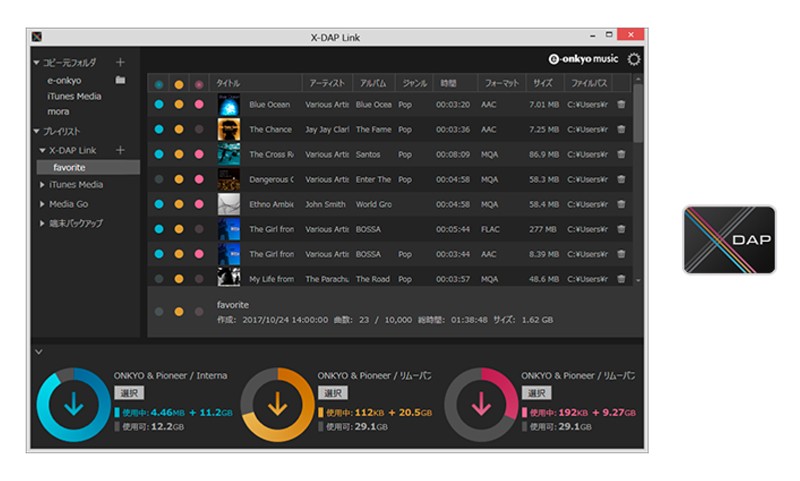800x481 pixels.
Task: Open folder icon beside e-onkyo entry
Action: point(120,80)
